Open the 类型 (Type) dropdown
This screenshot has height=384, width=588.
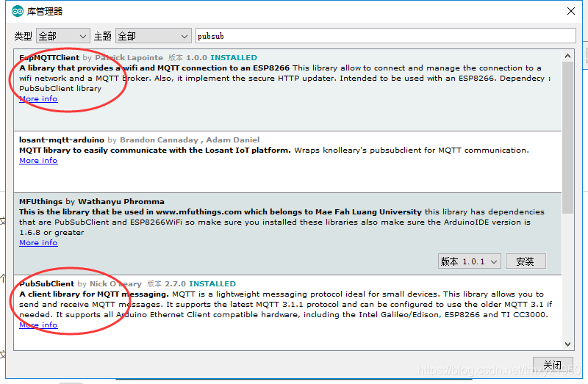coord(63,36)
